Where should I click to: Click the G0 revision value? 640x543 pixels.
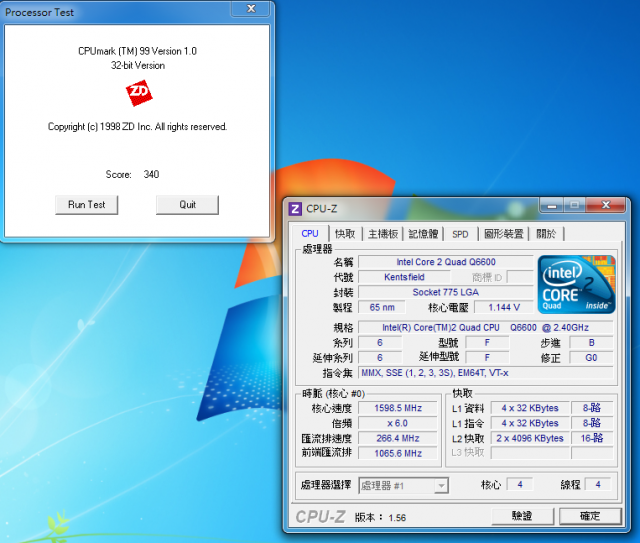(591, 358)
